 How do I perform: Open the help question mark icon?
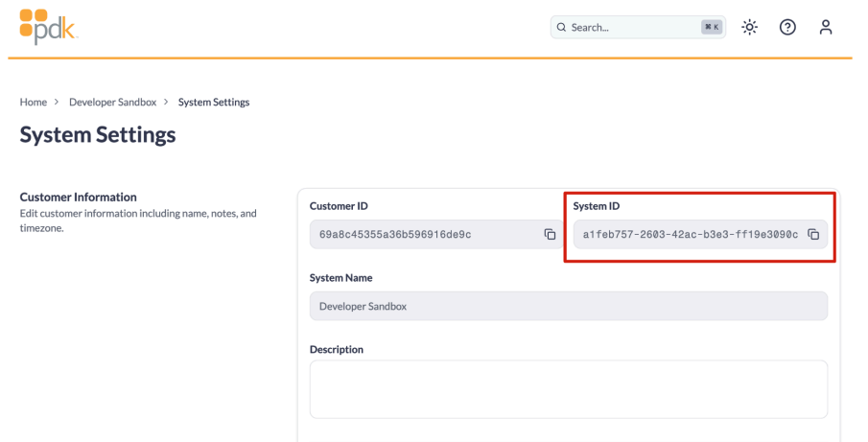tap(787, 27)
